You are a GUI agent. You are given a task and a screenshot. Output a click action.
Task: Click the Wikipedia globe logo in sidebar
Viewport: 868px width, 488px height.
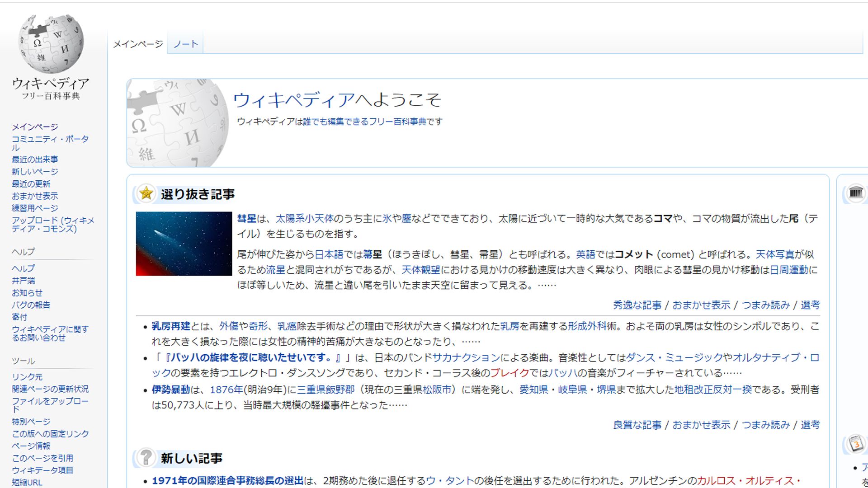point(51,44)
